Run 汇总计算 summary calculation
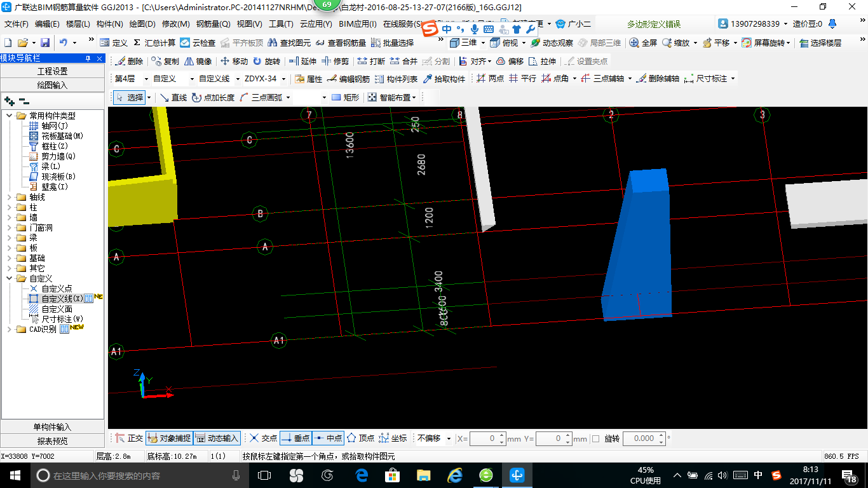Viewport: 868px width, 488px height. coord(154,43)
